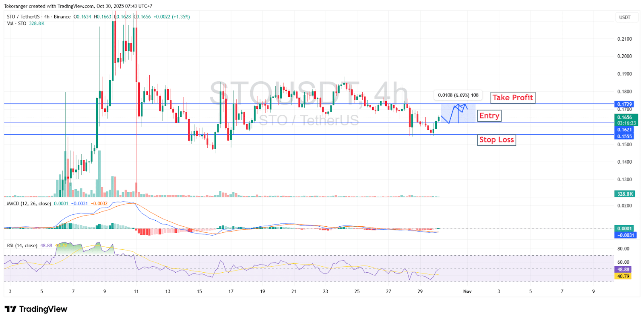Viewport: 644px width, 321px height.
Task: Click the 0.0108 (6.69%) measurement tooltip
Action: point(458,95)
